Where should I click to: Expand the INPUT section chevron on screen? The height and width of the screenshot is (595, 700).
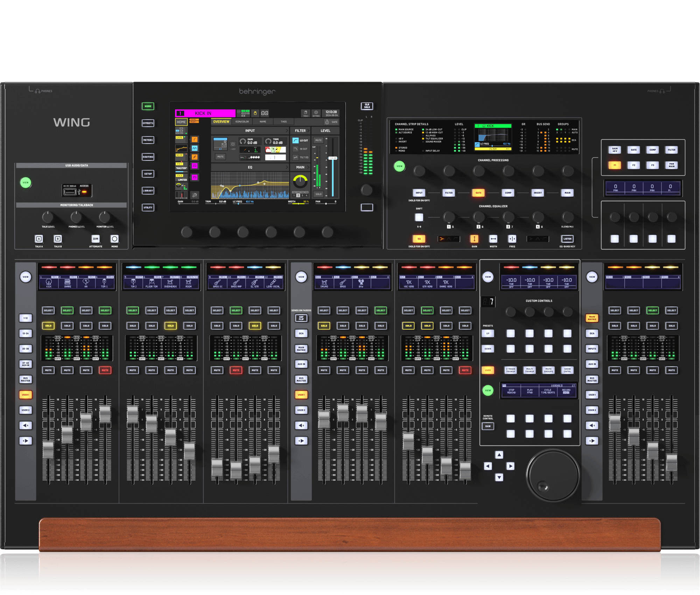(287, 131)
